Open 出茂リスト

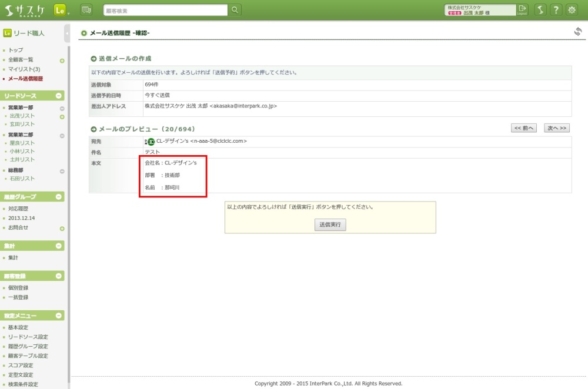(x=22, y=116)
